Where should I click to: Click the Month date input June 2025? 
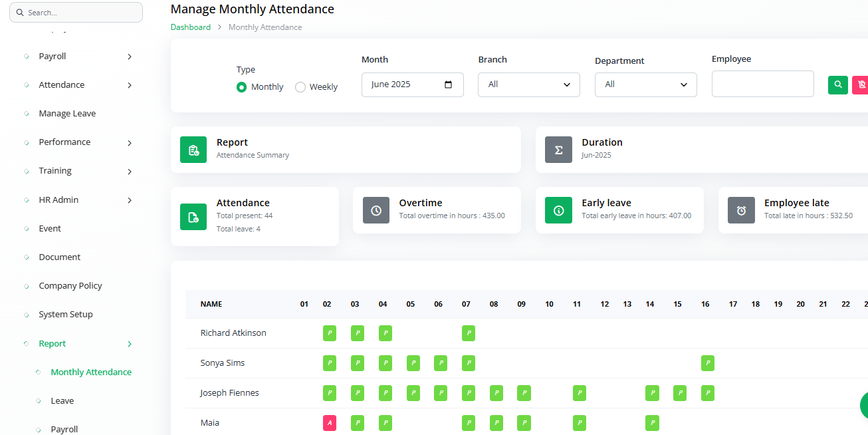(413, 84)
